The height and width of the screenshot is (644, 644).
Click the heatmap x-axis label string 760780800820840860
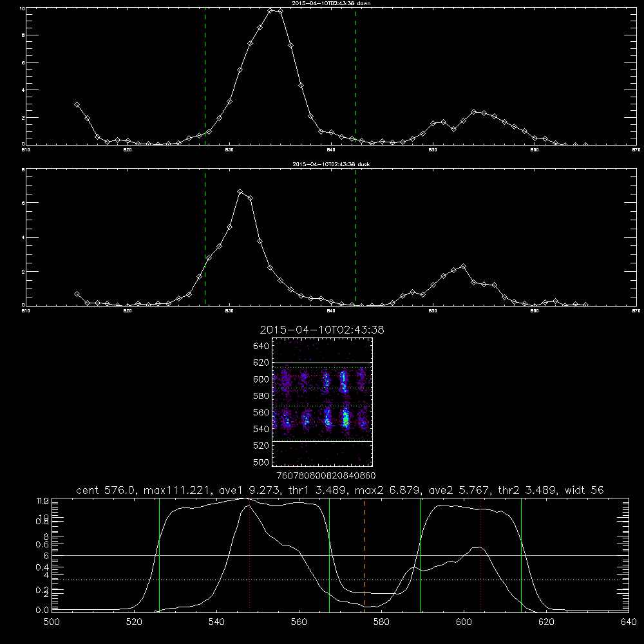pyautogui.click(x=327, y=476)
